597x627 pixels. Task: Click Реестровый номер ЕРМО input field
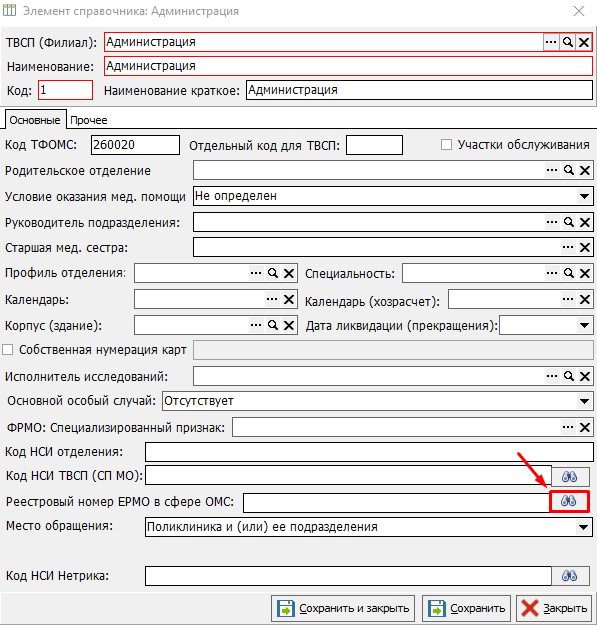coord(397,503)
